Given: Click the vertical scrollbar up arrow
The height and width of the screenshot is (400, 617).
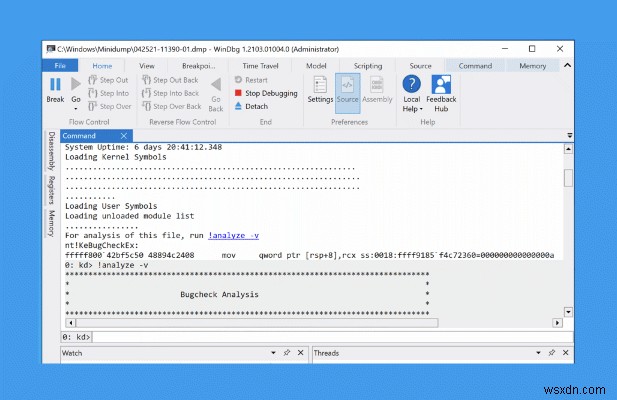Looking at the screenshot, I should [568, 149].
